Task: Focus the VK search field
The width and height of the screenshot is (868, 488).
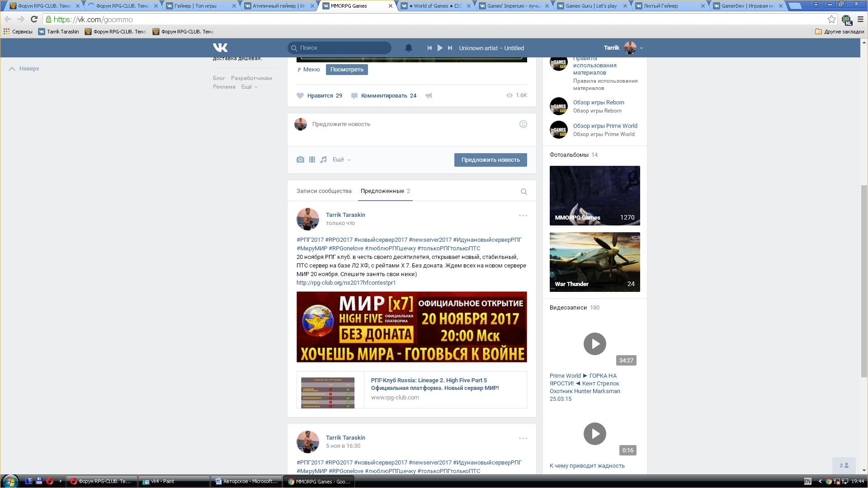Action: [339, 48]
